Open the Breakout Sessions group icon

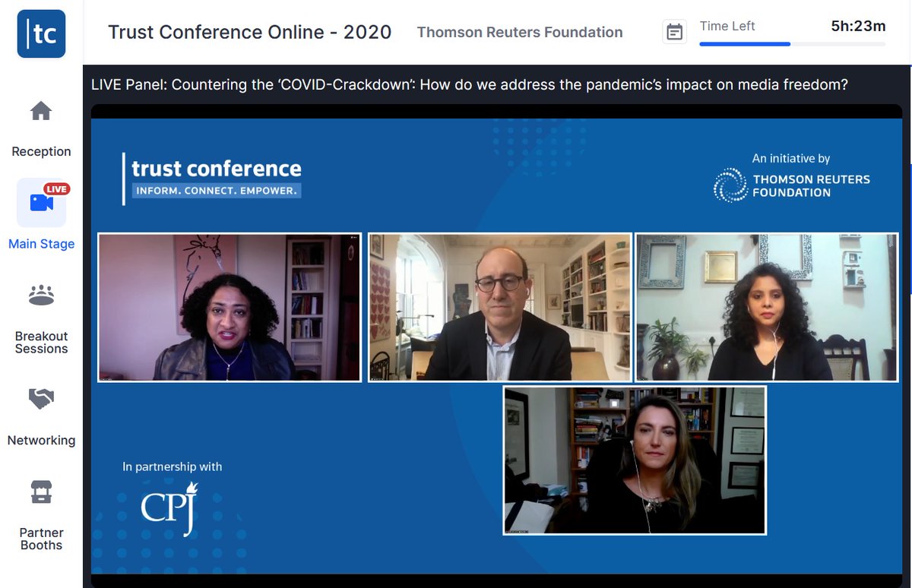41,295
